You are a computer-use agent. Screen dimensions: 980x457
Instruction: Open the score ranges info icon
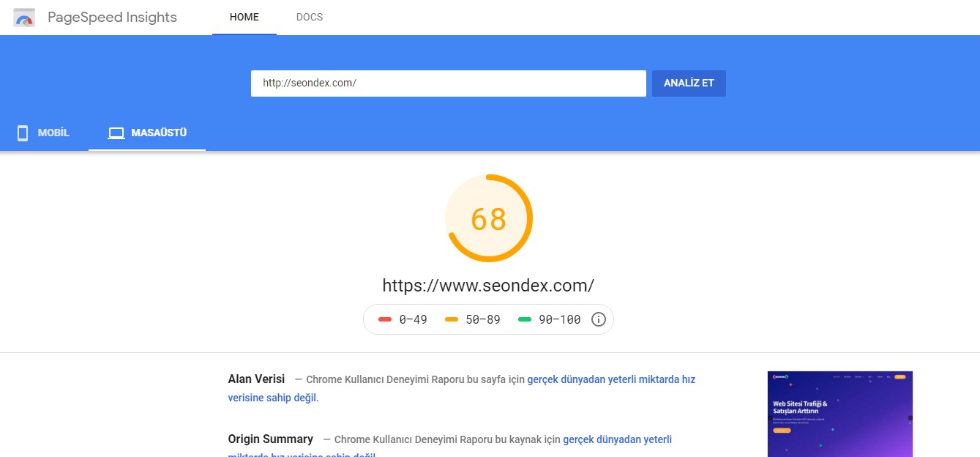click(598, 319)
